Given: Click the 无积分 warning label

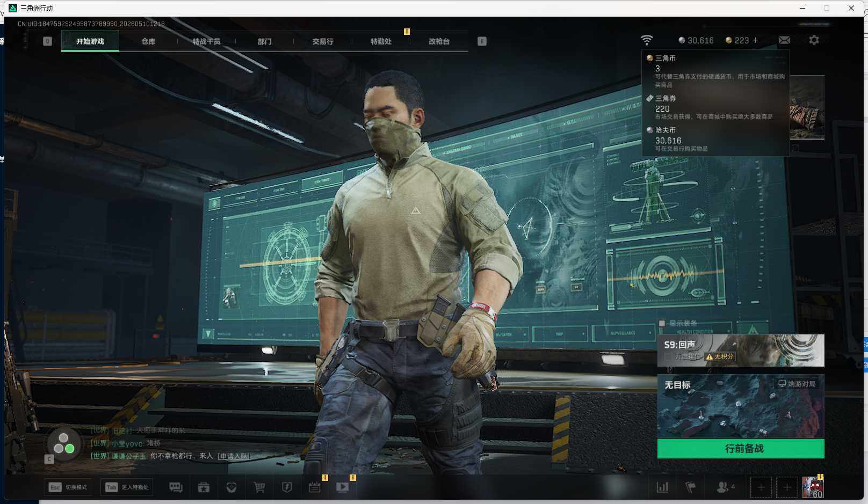Looking at the screenshot, I should [720, 356].
